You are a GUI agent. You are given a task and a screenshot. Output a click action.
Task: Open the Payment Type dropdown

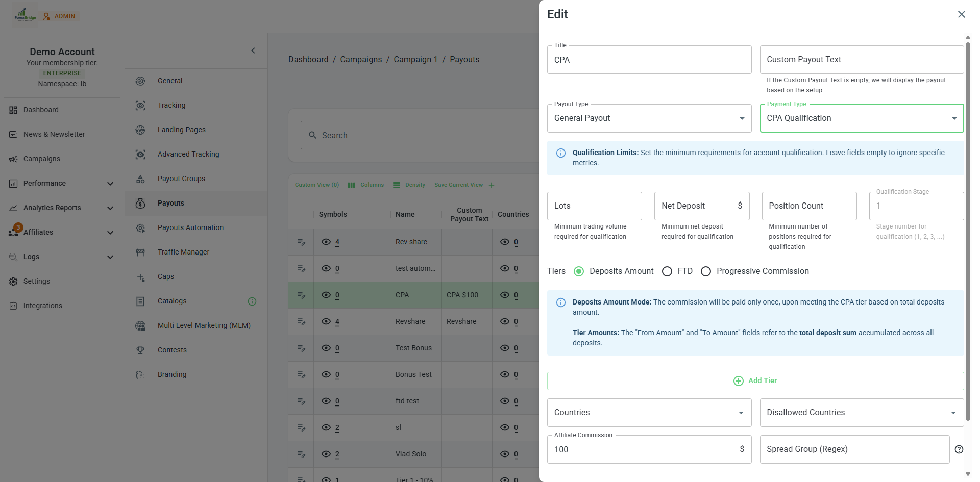click(x=861, y=118)
